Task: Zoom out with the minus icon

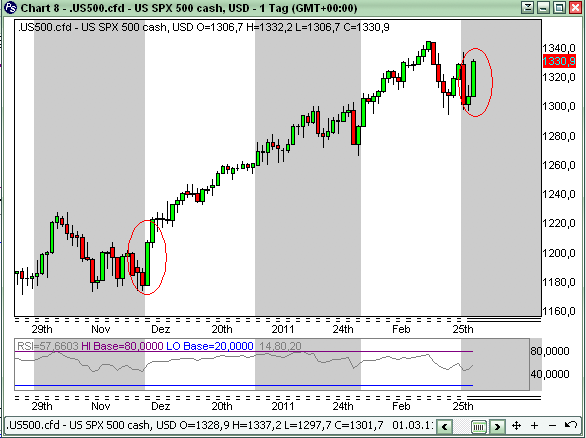Action: pyautogui.click(x=552, y=425)
